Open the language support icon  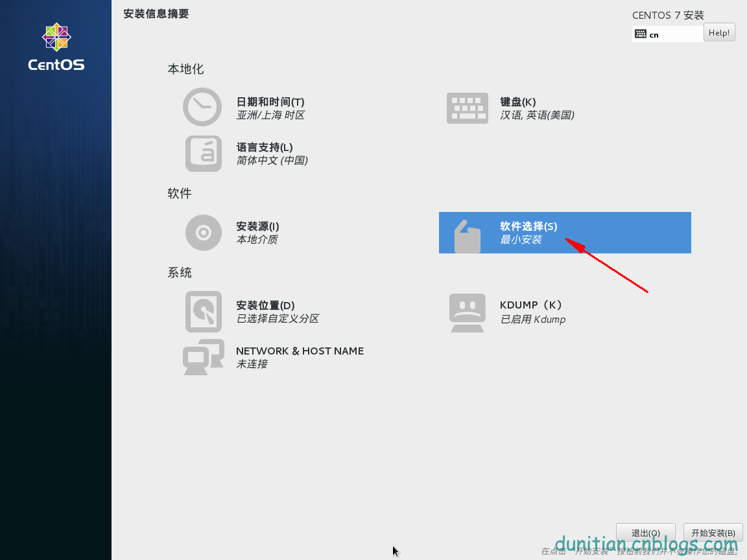point(204,154)
